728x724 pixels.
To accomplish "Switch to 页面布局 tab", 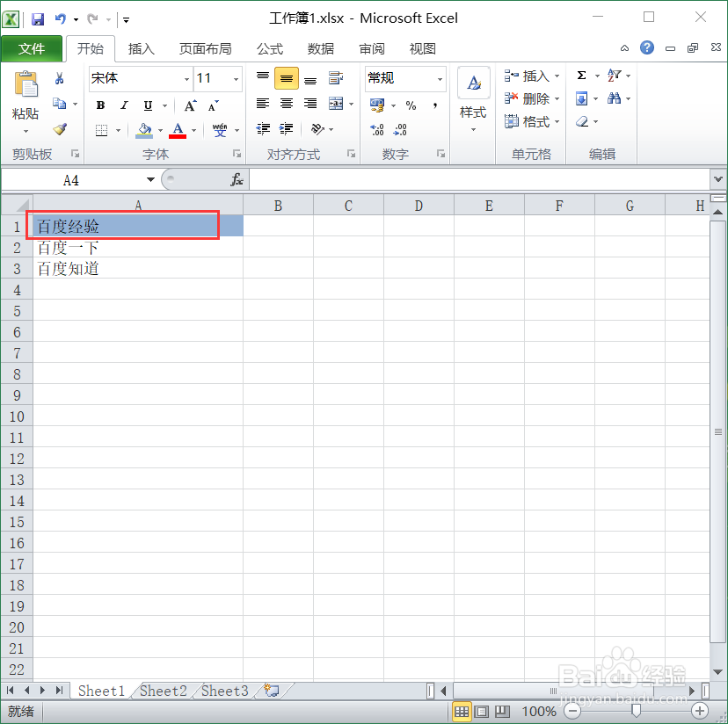I will 205,48.
